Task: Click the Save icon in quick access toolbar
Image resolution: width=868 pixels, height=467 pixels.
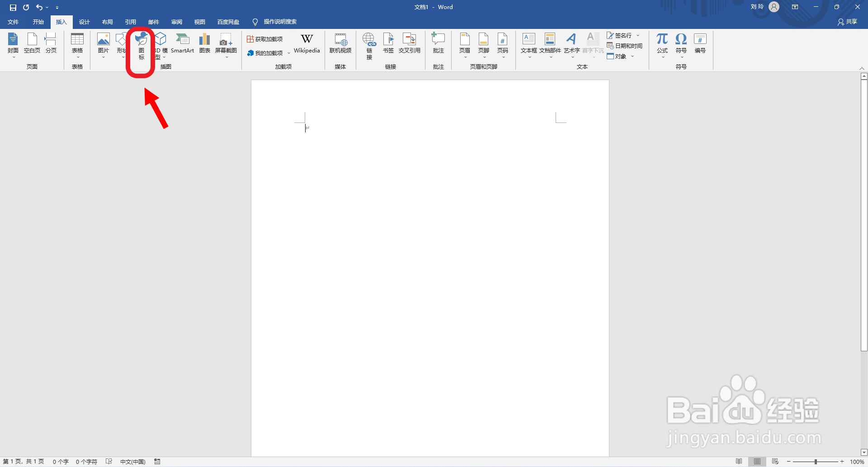Action: 13,7
